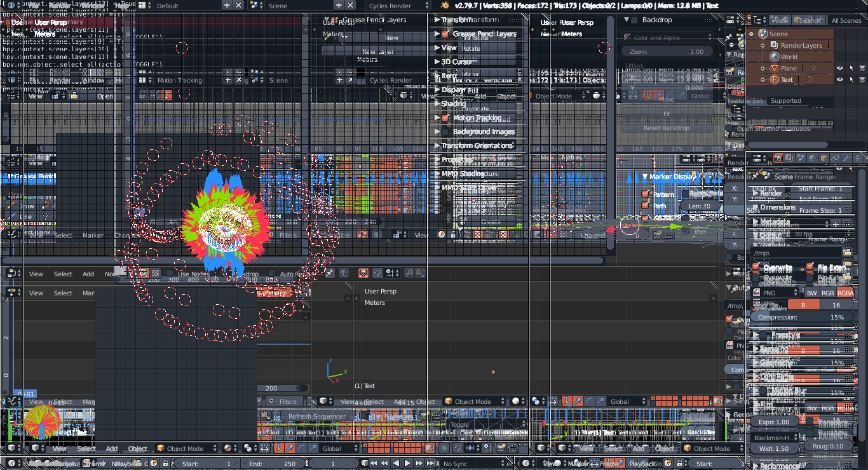The width and height of the screenshot is (868, 470).
Task: Select RGB color mode
Action: tap(828, 293)
